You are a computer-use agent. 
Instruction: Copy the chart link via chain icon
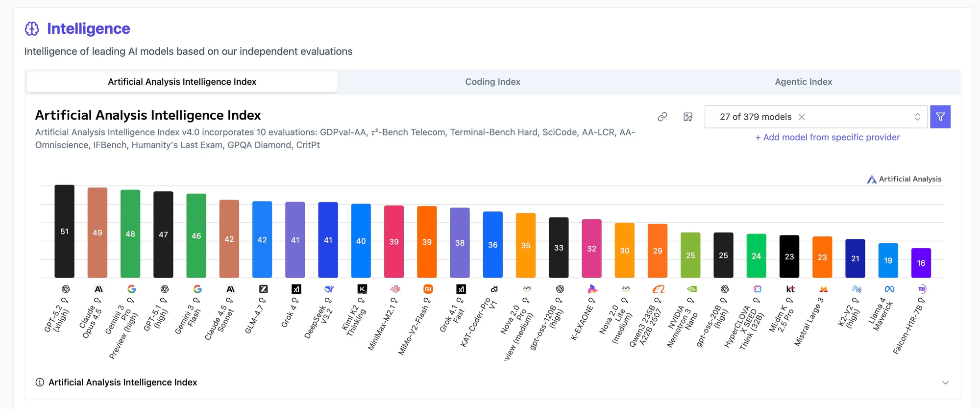[x=662, y=117]
